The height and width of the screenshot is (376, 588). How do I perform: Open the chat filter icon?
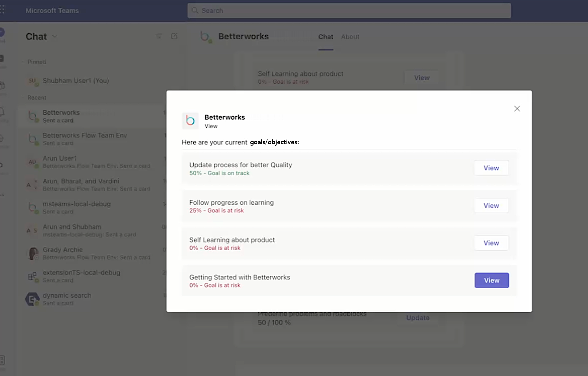[x=159, y=36]
